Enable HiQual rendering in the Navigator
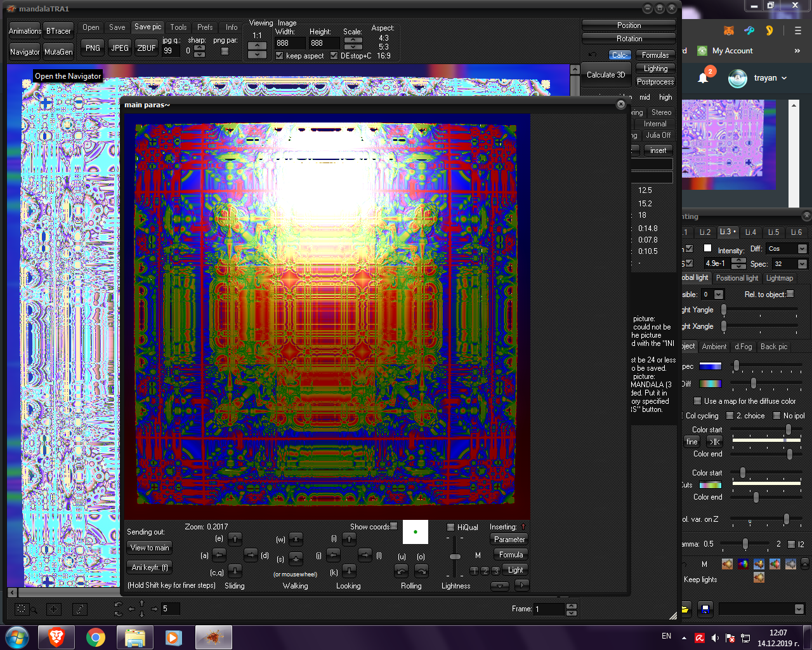812x650 pixels. pyautogui.click(x=450, y=526)
